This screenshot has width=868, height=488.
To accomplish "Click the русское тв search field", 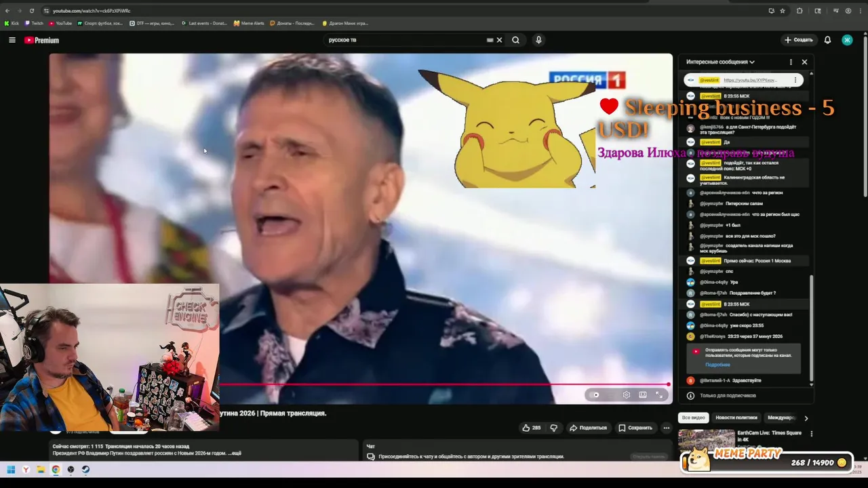I will tap(406, 40).
